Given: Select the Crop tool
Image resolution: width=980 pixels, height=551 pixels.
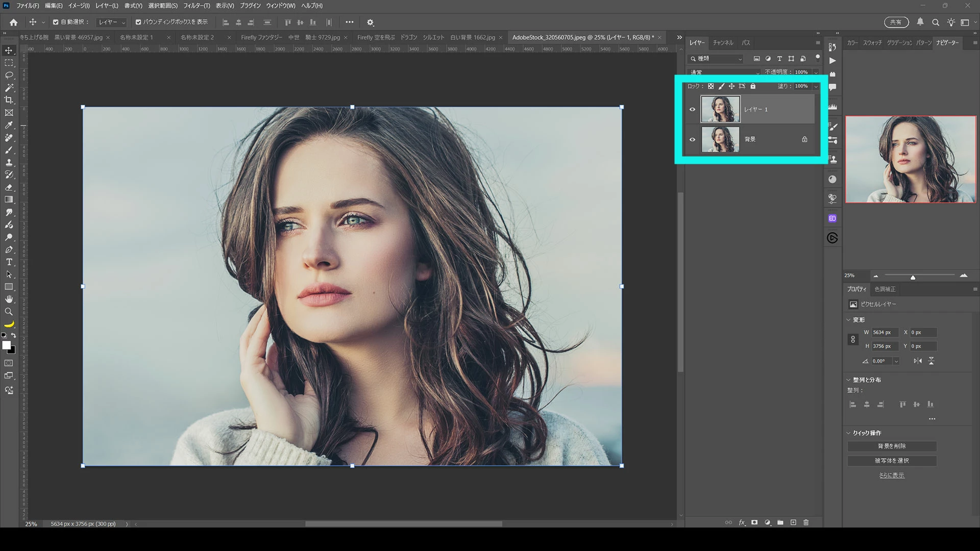Looking at the screenshot, I should 9,100.
